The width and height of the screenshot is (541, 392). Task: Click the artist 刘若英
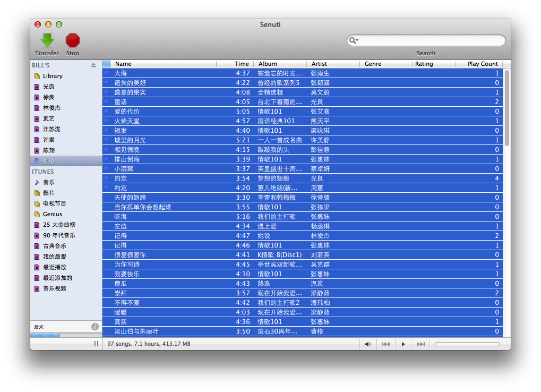tap(320, 255)
